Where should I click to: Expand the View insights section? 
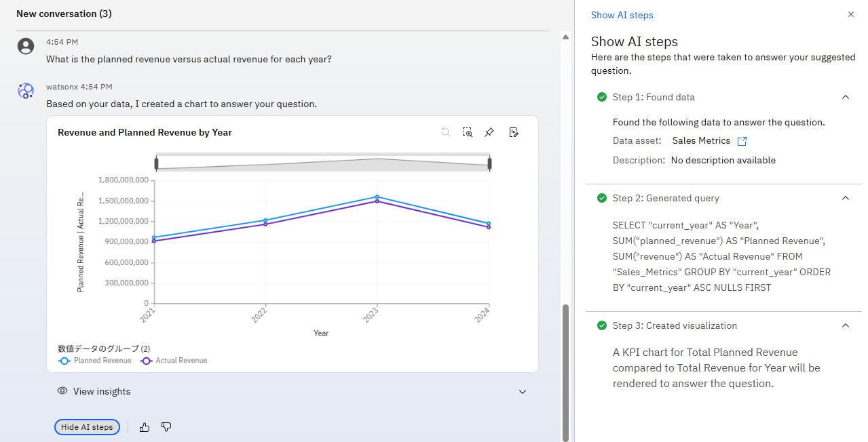522,392
